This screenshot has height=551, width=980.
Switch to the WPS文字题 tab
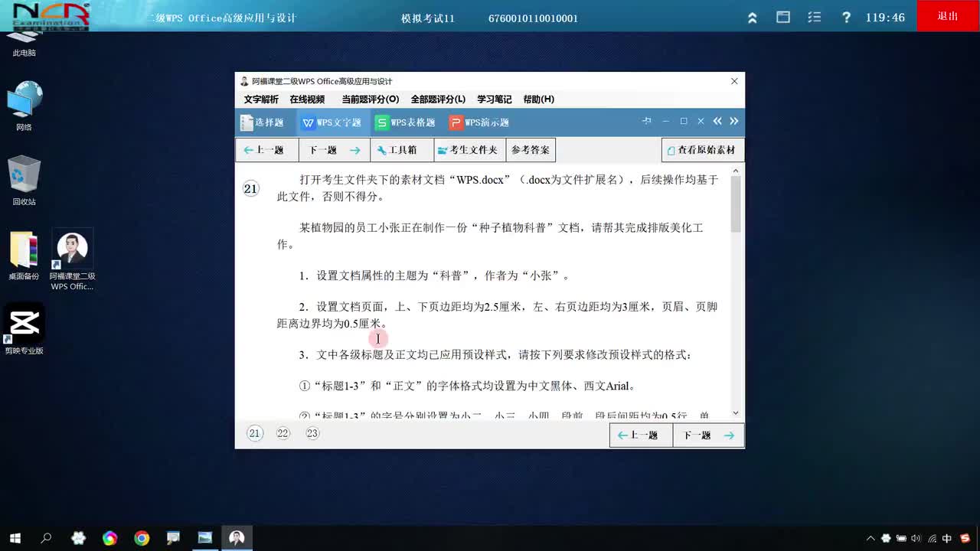[x=332, y=122]
